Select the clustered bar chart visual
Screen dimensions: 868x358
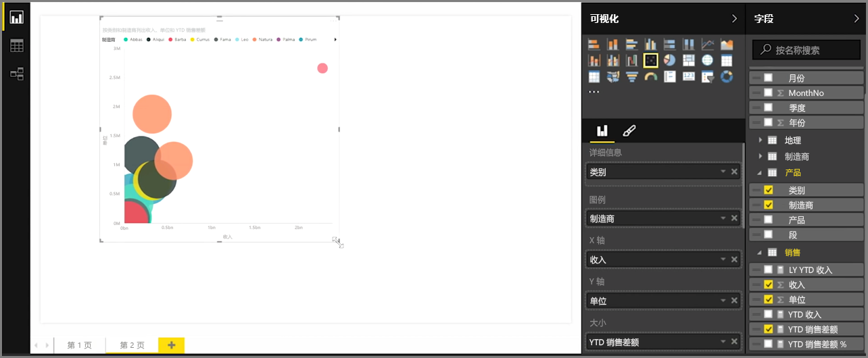(632, 45)
